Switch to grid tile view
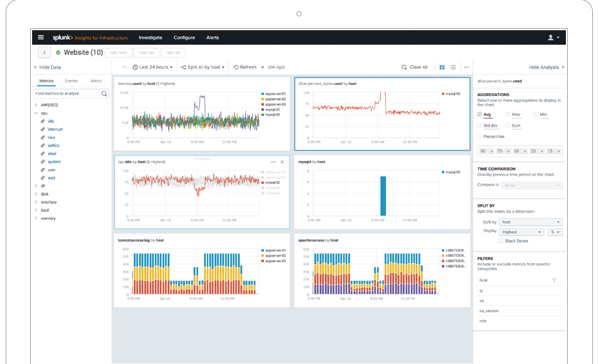 tap(442, 67)
